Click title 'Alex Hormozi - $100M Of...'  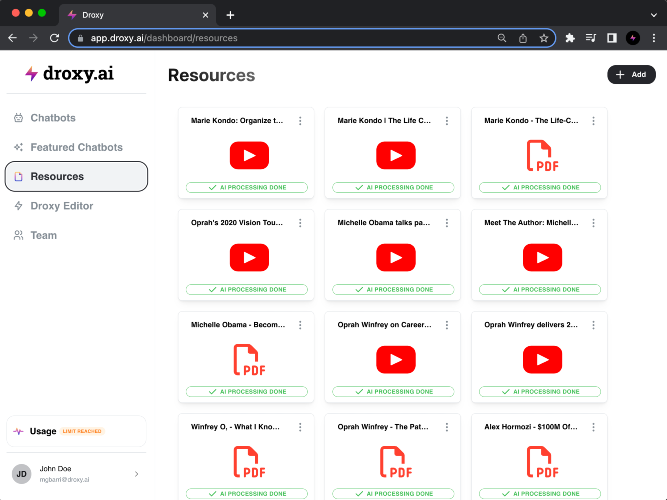coord(531,427)
